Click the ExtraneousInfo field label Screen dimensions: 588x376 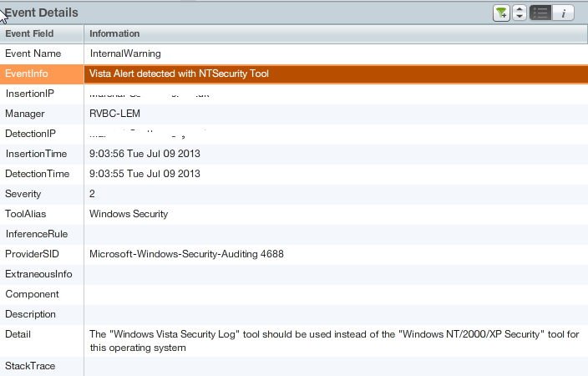(38, 274)
